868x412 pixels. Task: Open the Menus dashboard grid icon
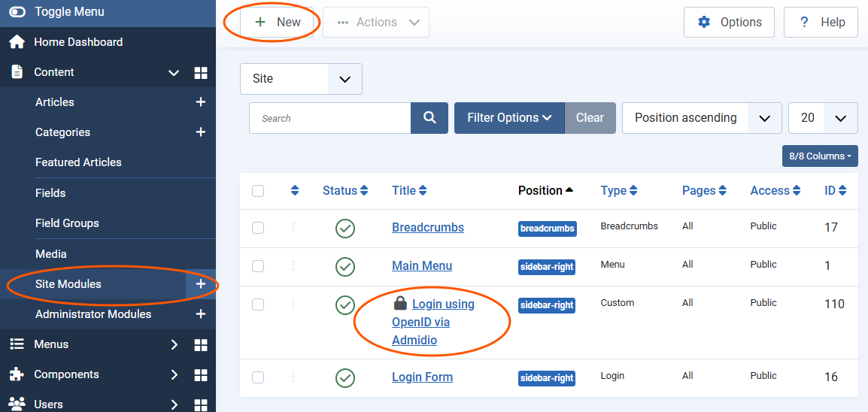(x=201, y=344)
